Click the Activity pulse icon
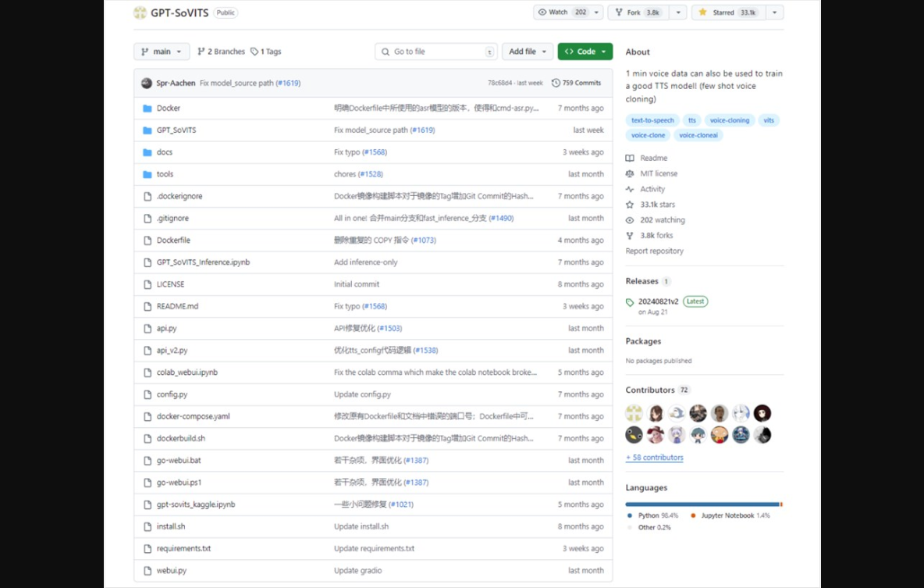The height and width of the screenshot is (588, 924). tap(630, 189)
